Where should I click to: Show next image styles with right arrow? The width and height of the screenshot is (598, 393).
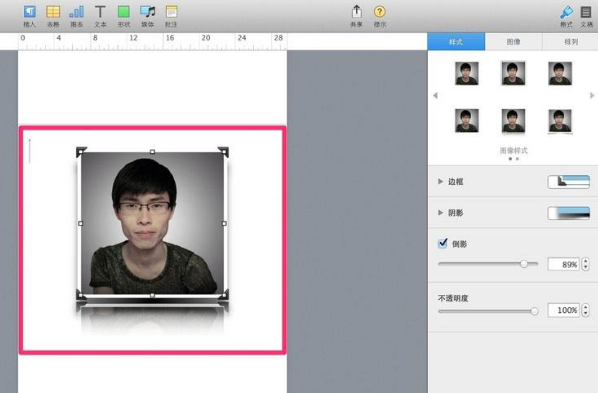coord(592,95)
